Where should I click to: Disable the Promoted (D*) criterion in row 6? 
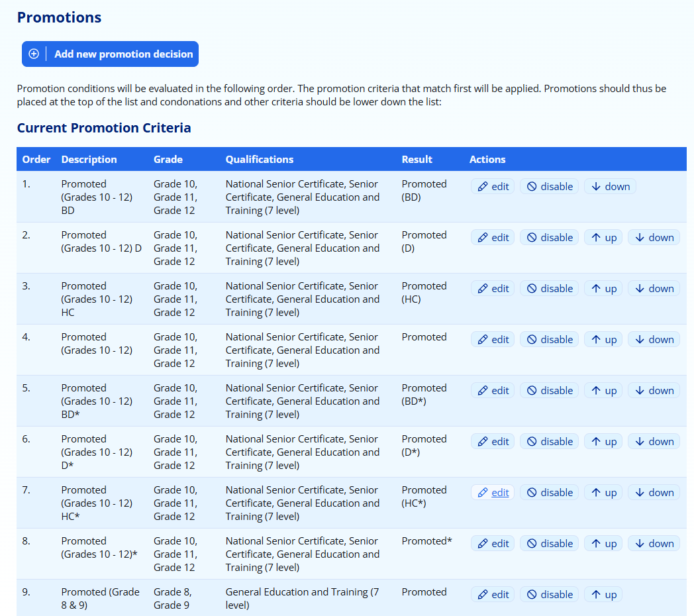pyautogui.click(x=549, y=442)
